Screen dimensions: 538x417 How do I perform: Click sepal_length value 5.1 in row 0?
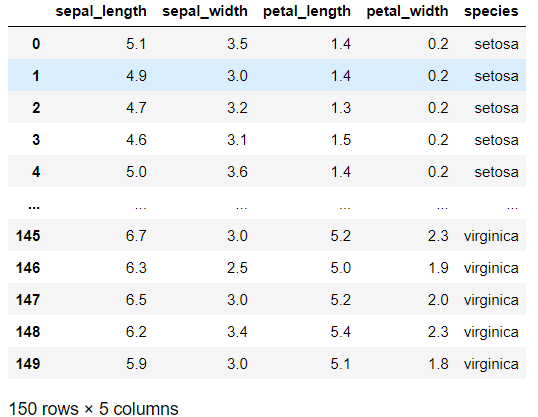click(136, 44)
